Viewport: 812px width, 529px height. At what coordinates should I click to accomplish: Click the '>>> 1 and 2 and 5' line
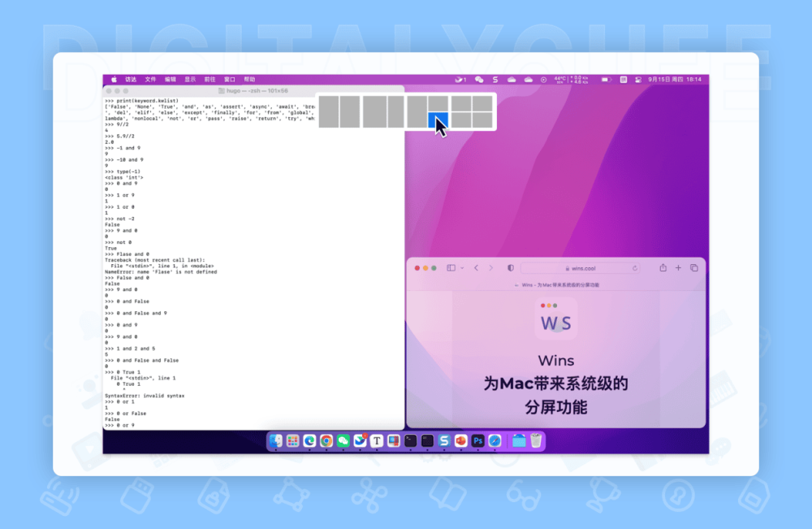click(x=130, y=349)
